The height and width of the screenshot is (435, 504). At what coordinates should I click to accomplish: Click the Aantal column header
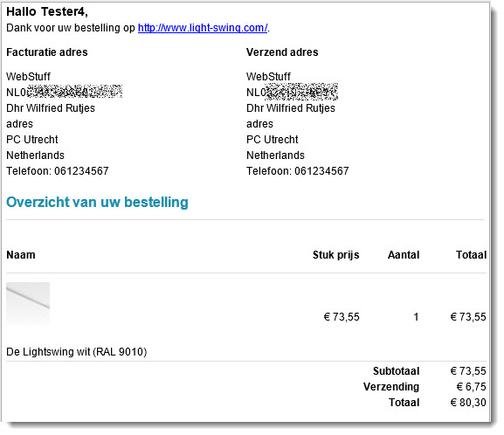(404, 255)
